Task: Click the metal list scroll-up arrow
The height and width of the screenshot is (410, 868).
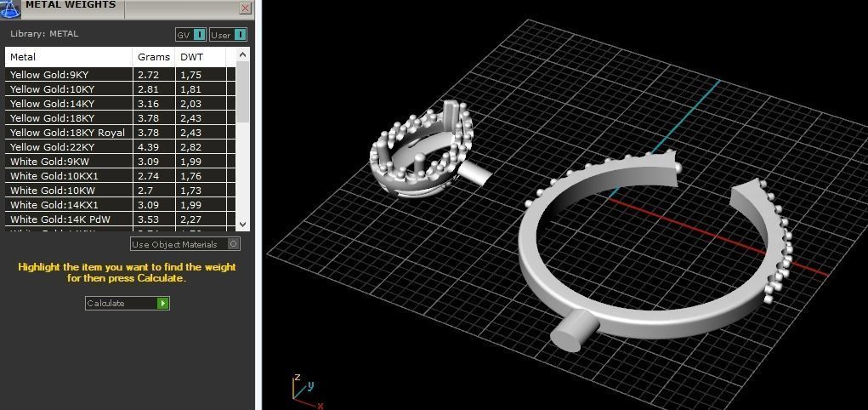Action: [242, 54]
